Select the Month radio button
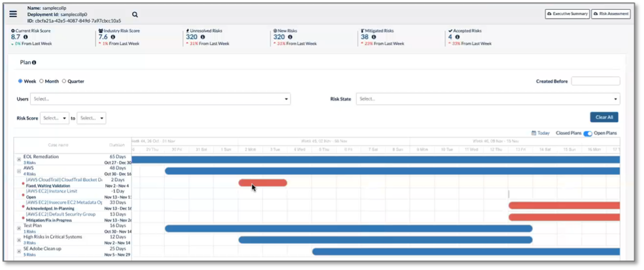The image size is (644, 270). pyautogui.click(x=41, y=81)
